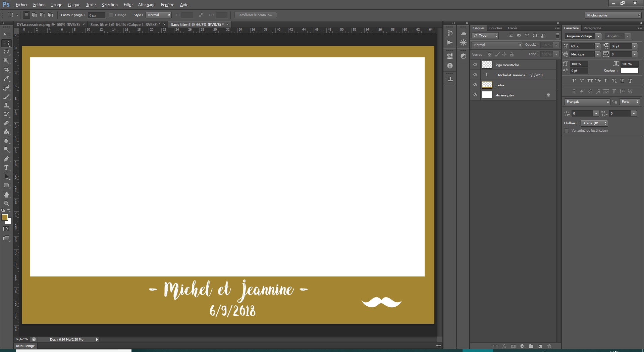Hide the logo moustache layer

(475, 65)
